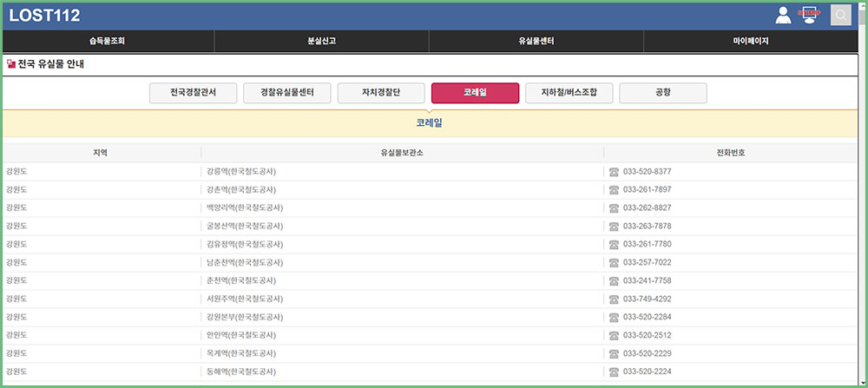
Task: Select 서원주역(한국철도공사) entry
Action: pos(245,299)
